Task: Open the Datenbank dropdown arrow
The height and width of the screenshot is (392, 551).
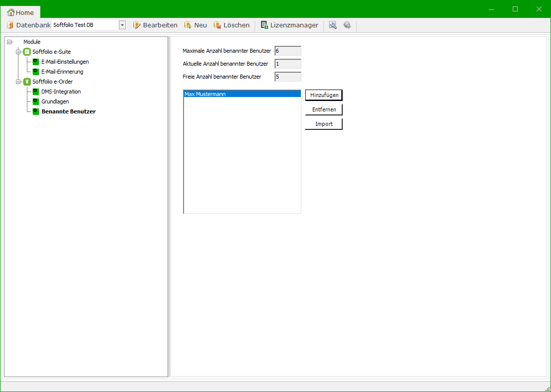Action: pos(122,25)
